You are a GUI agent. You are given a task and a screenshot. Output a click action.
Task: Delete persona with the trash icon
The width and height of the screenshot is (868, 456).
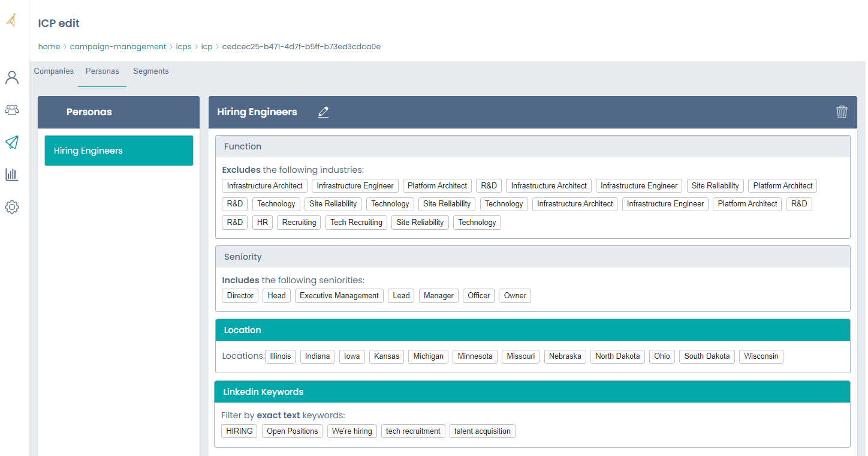pos(842,112)
